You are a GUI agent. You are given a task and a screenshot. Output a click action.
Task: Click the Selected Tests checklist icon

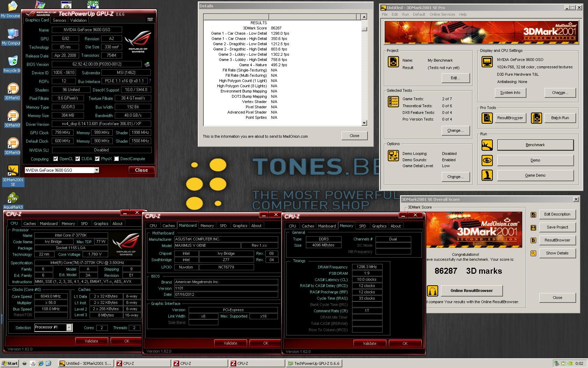pyautogui.click(x=393, y=102)
